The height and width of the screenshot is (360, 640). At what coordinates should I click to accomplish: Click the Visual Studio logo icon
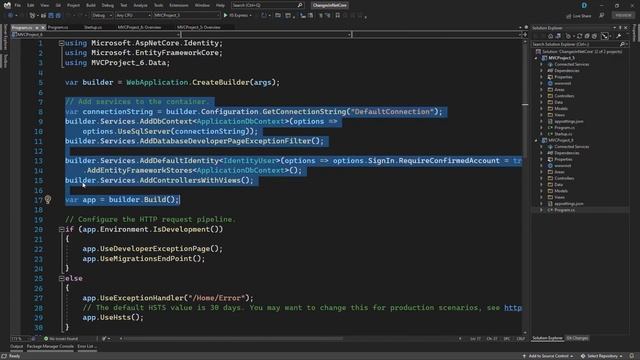pos(7,5)
